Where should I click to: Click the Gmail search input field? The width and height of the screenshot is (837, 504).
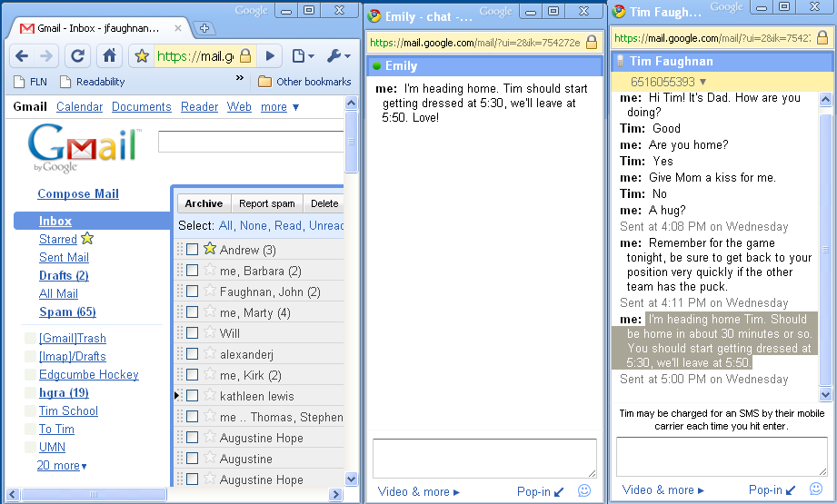251,142
